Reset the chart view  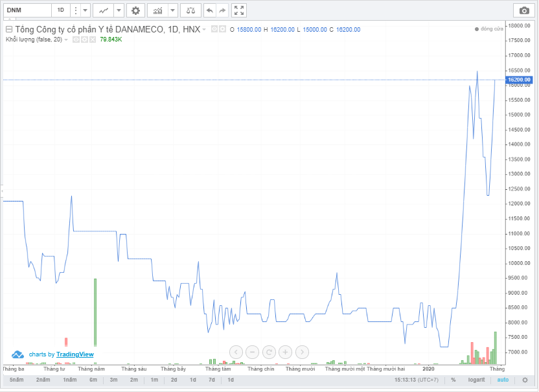click(x=269, y=352)
